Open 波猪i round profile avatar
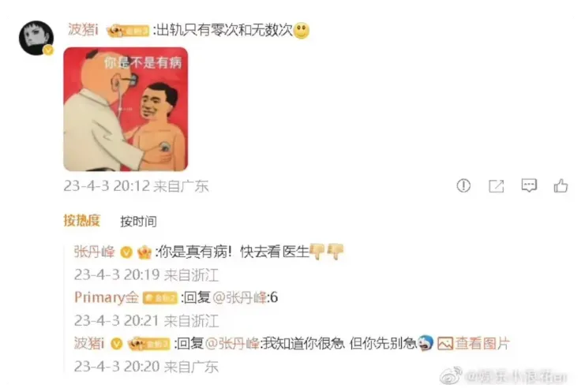 point(36,38)
